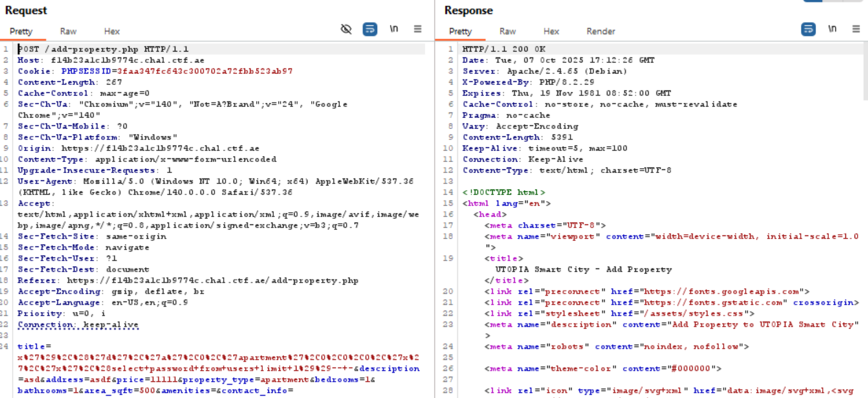Toggle hide non-printable characters eye icon in Request
Screen dimensions: 868x398
click(x=346, y=29)
